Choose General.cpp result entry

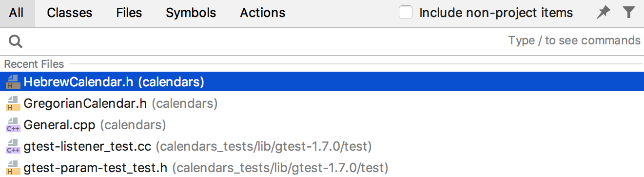(x=322, y=125)
